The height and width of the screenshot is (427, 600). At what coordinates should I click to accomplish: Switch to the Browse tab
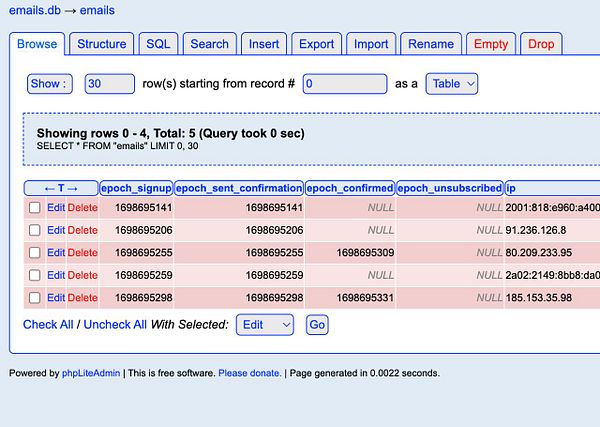(37, 44)
